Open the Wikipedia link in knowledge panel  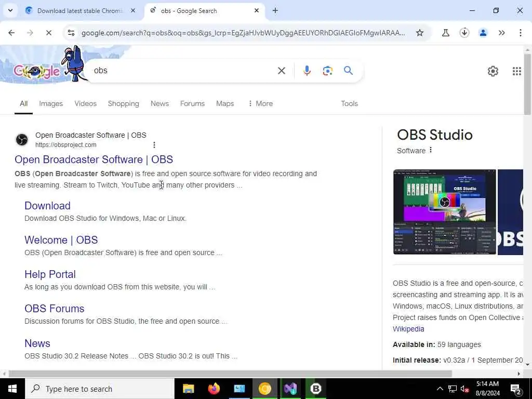[408, 329]
